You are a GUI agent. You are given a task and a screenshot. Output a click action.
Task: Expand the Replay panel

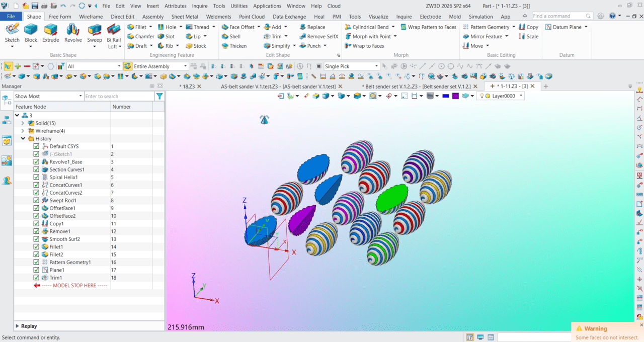18,326
